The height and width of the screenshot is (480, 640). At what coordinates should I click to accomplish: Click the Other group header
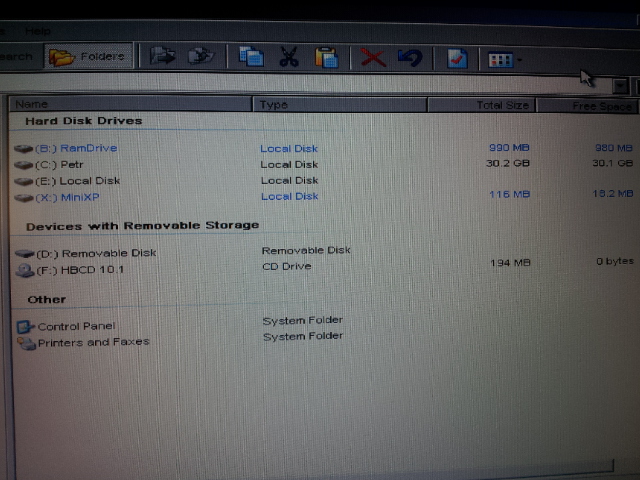click(x=47, y=300)
